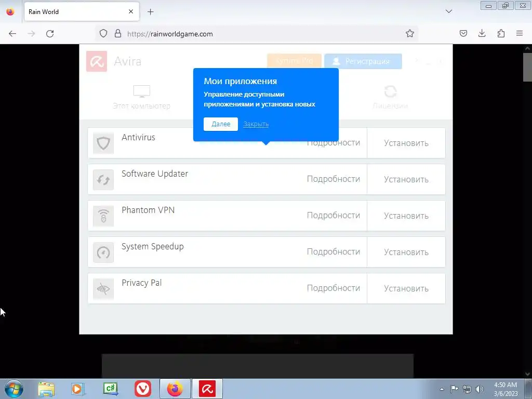Open Подробности for System Speedup

(x=334, y=252)
